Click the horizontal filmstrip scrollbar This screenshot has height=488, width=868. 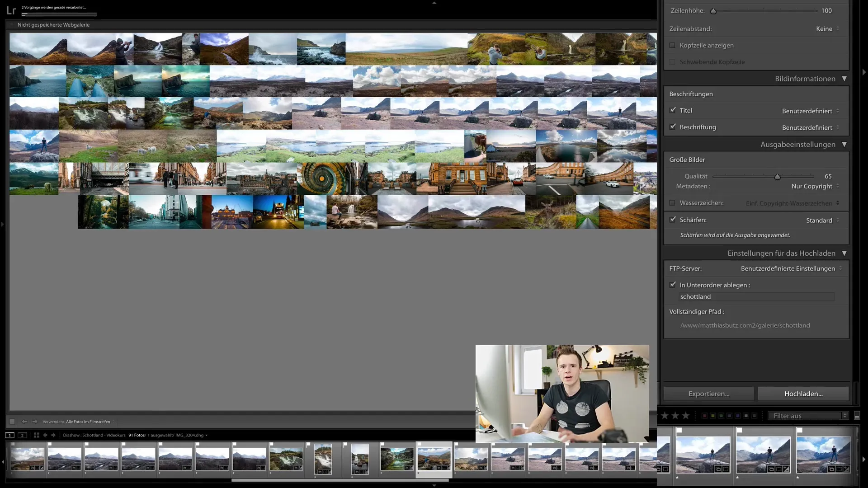340,480
